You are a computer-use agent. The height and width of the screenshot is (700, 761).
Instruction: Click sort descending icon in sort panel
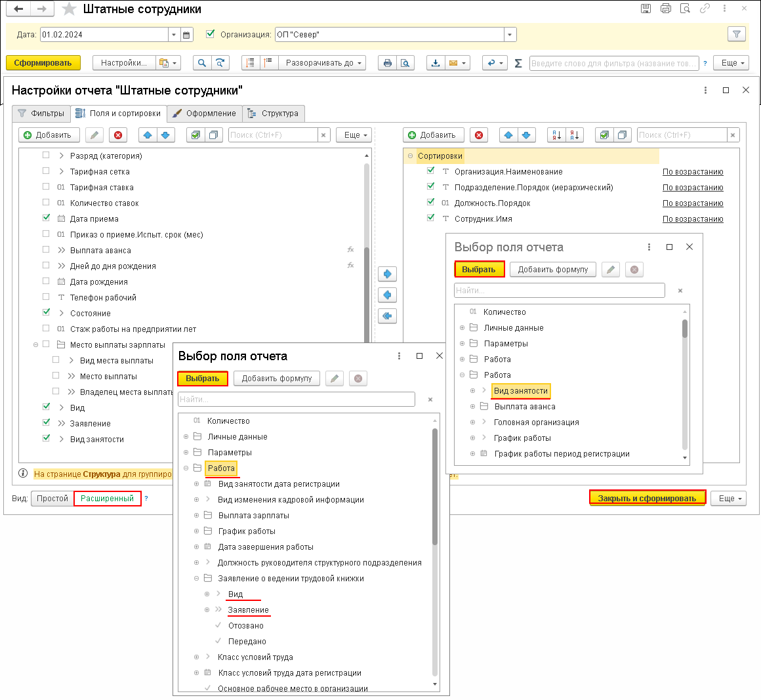click(575, 135)
